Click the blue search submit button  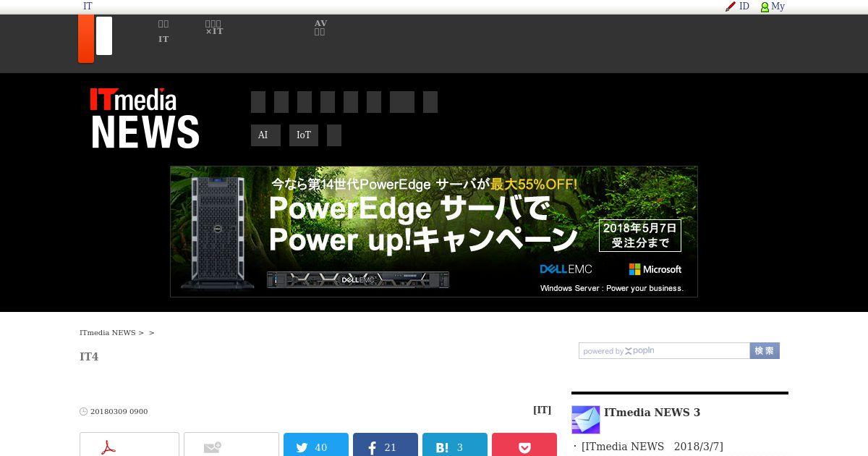(x=765, y=350)
